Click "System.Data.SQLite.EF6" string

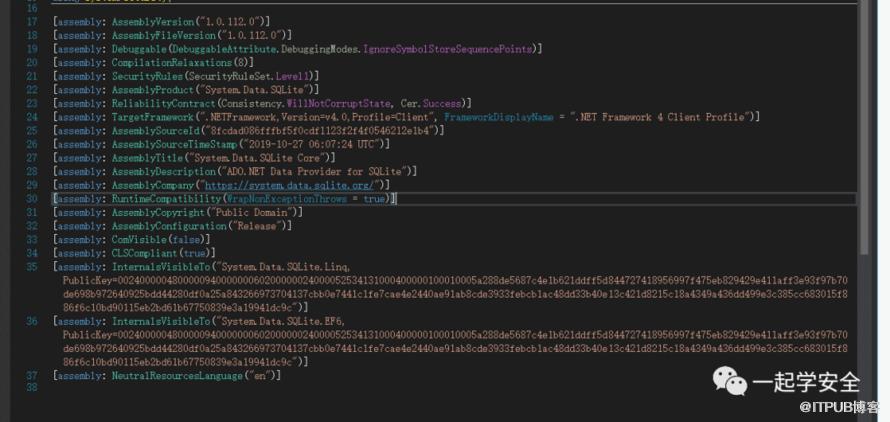pos(280,321)
